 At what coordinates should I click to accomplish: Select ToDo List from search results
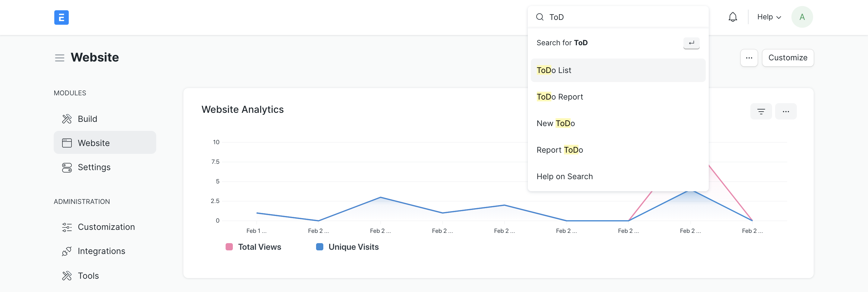(x=554, y=71)
